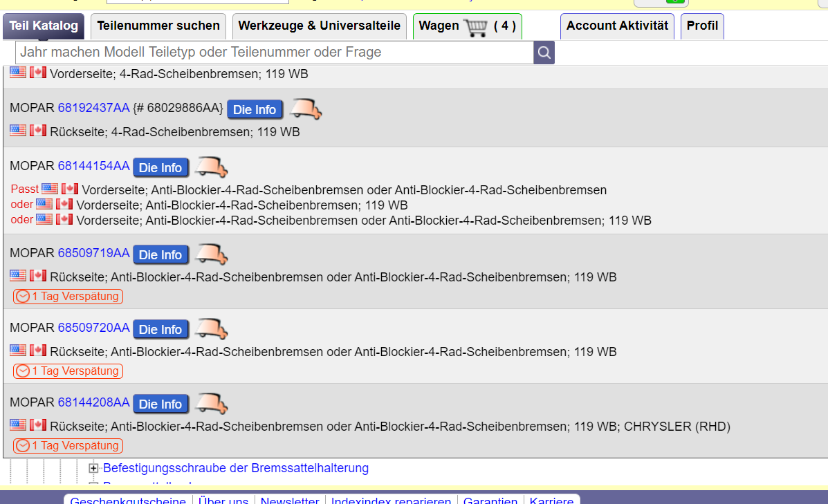This screenshot has height=504, width=828.
Task: Open the Profil tab
Action: [702, 26]
